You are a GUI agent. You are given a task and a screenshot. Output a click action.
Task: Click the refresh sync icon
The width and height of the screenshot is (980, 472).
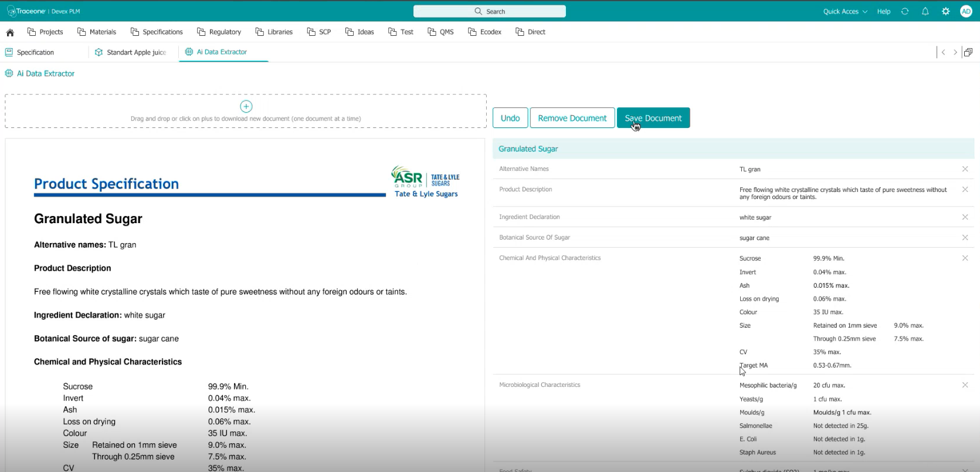[x=905, y=11]
